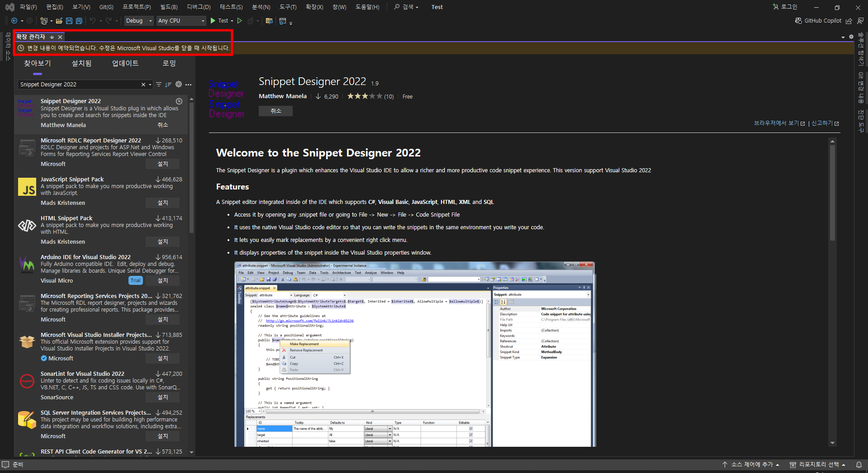This screenshot has height=473, width=868.
Task: Click the Snippet Designer 2022 search field
Action: tap(79, 85)
